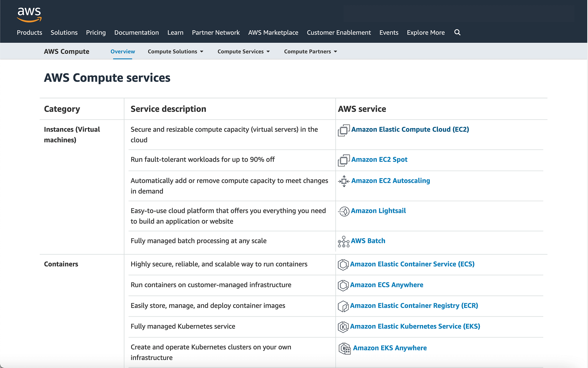588x368 pixels.
Task: Click the Elastic Container Service icon
Action: (x=343, y=265)
